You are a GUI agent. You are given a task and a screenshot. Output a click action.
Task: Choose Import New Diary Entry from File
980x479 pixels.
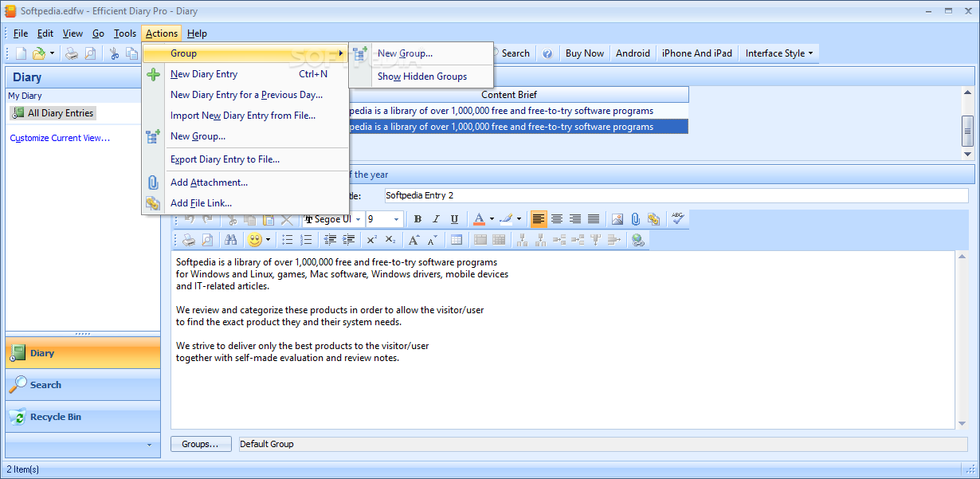click(245, 116)
